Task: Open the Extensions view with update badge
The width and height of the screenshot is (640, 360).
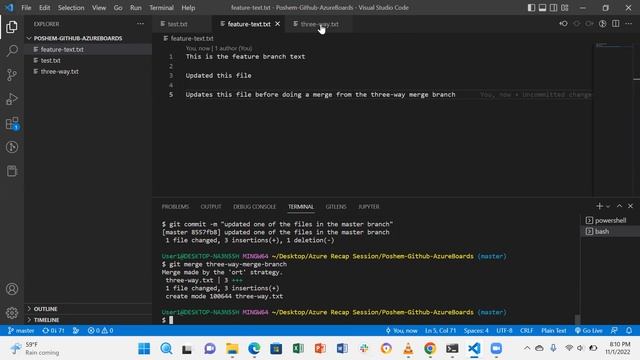Action: (x=12, y=123)
